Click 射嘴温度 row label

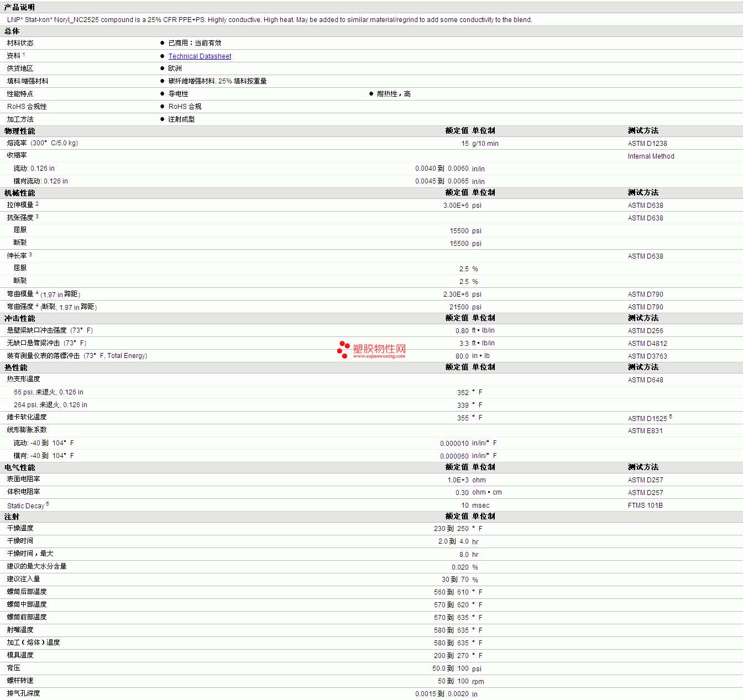[x=20, y=630]
